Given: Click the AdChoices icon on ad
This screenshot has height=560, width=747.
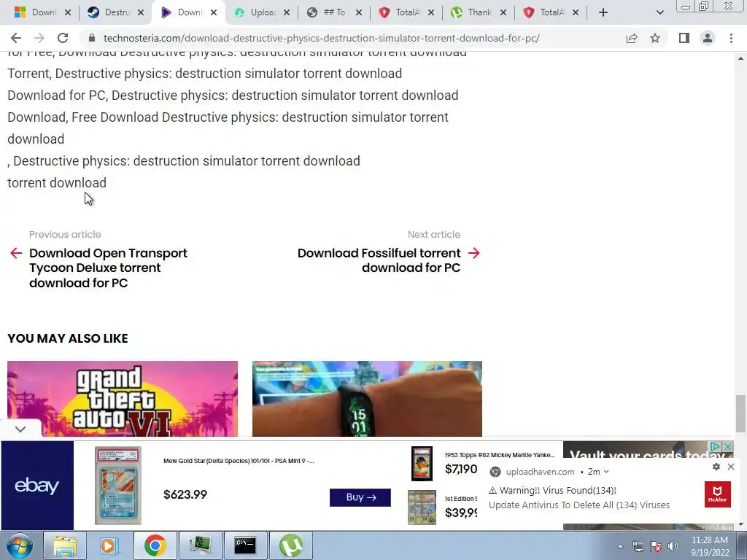Looking at the screenshot, I should (x=715, y=447).
